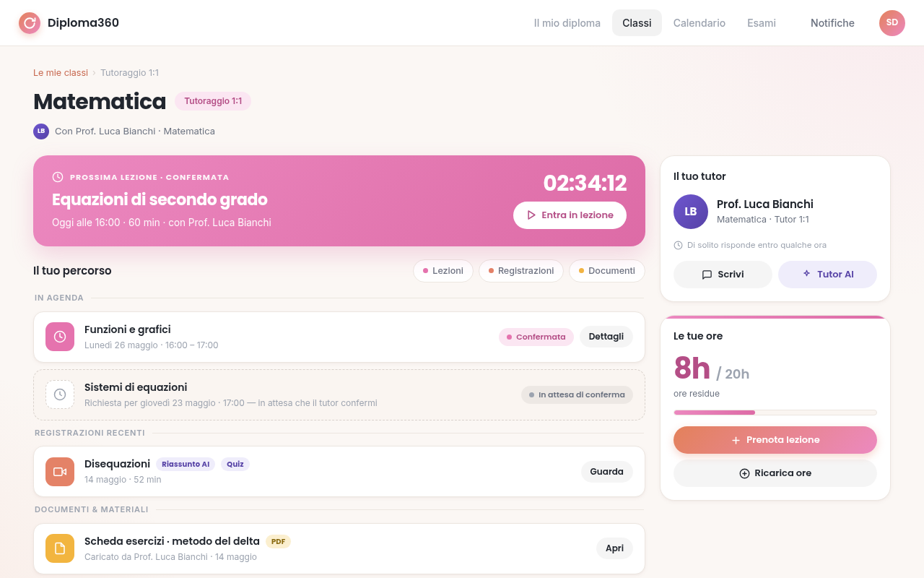
Task: Click Prenota lezione button
Action: point(775,440)
